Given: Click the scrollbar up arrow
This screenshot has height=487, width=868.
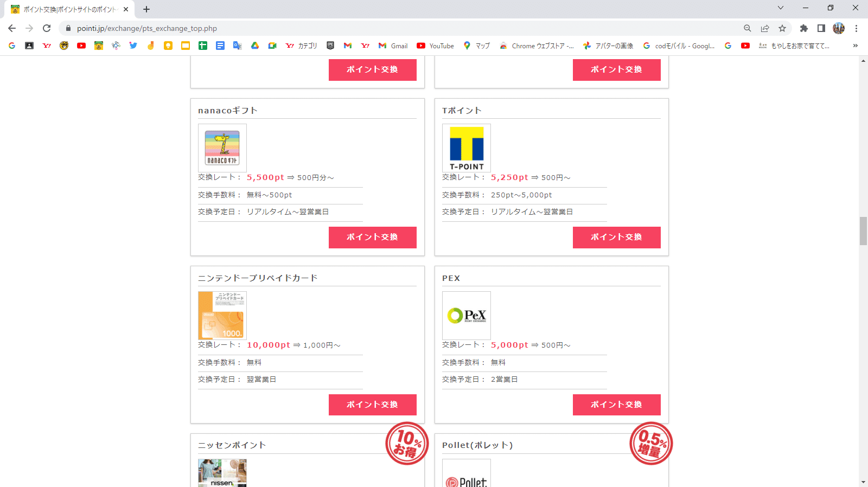Looking at the screenshot, I should coord(863,61).
